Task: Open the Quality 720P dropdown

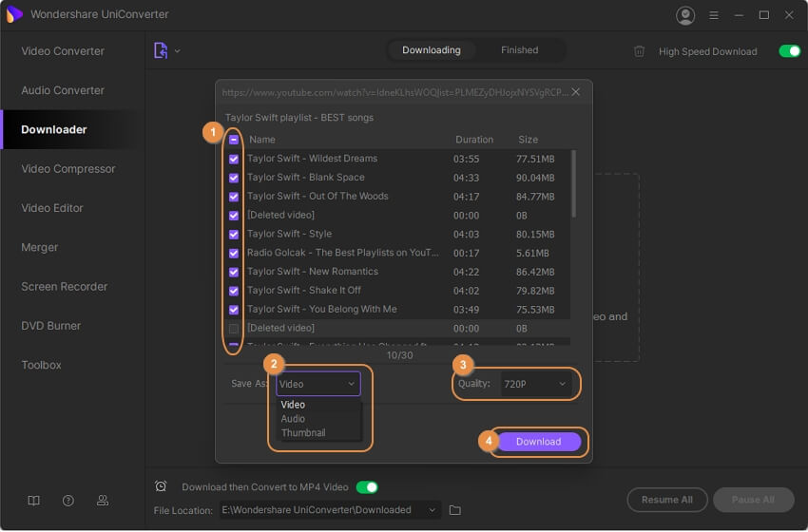Action: click(535, 384)
